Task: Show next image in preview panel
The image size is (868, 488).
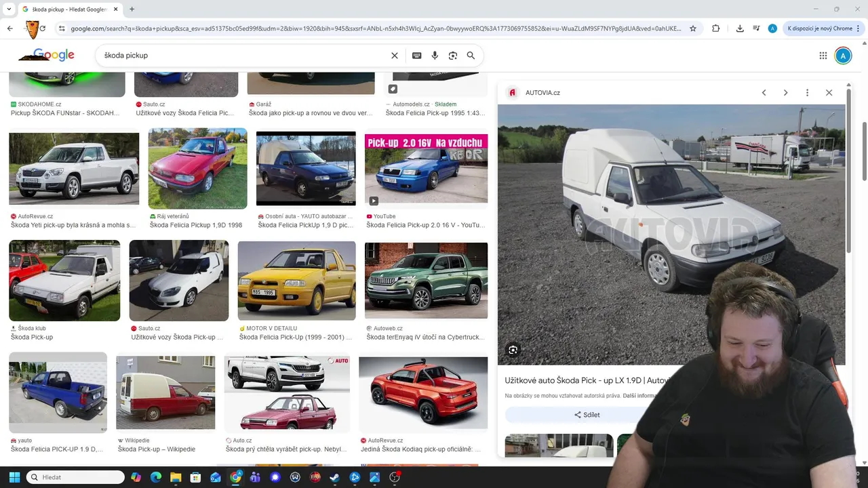Action: pos(785,93)
